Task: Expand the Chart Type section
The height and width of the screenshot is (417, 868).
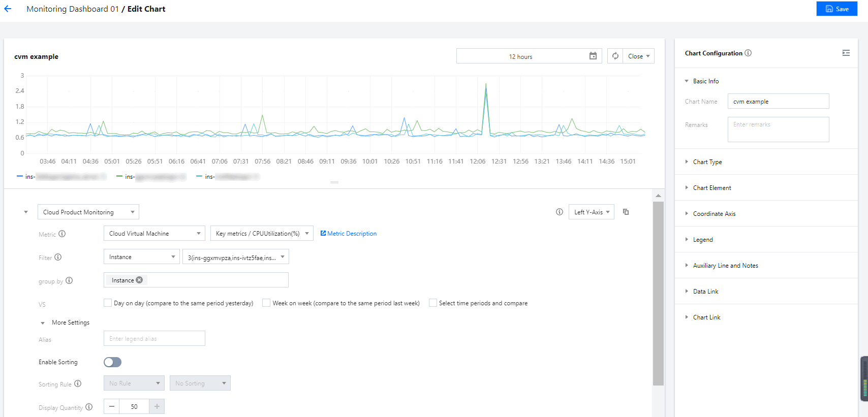Action: [x=707, y=162]
